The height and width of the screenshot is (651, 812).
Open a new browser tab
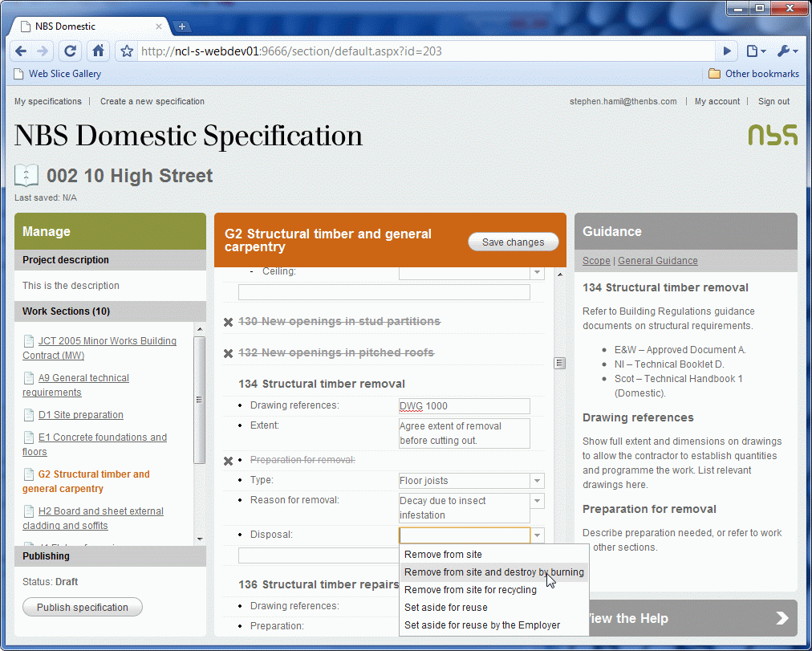pos(182,26)
